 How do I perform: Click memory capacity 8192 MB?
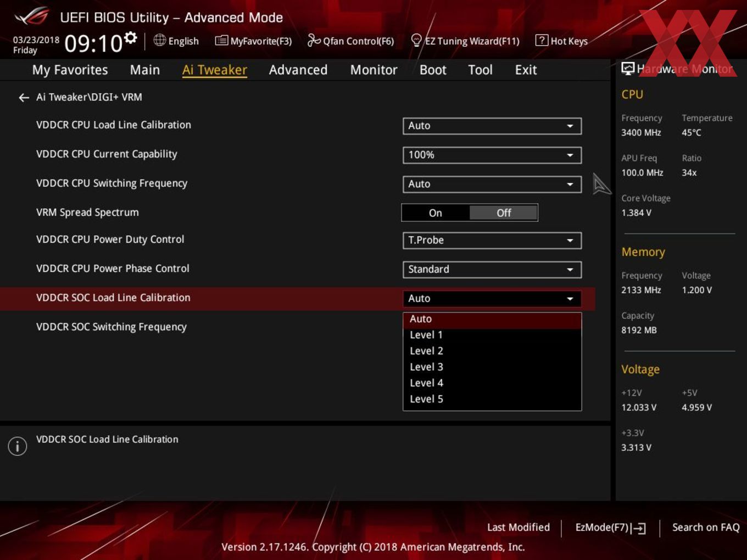click(639, 330)
